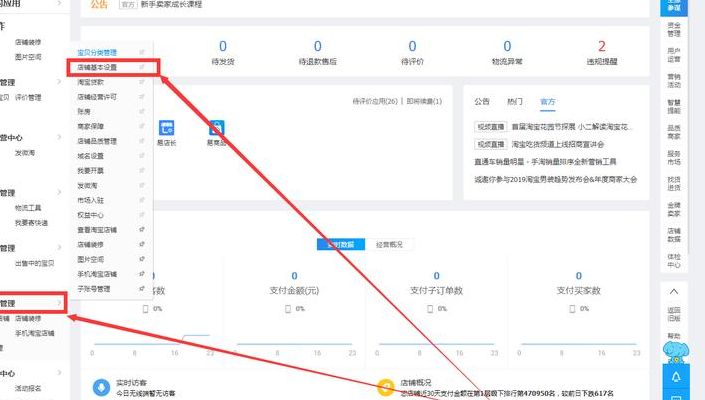The width and height of the screenshot is (705, 400).
Task: Click the elephant helper mascot
Action: click(676, 352)
